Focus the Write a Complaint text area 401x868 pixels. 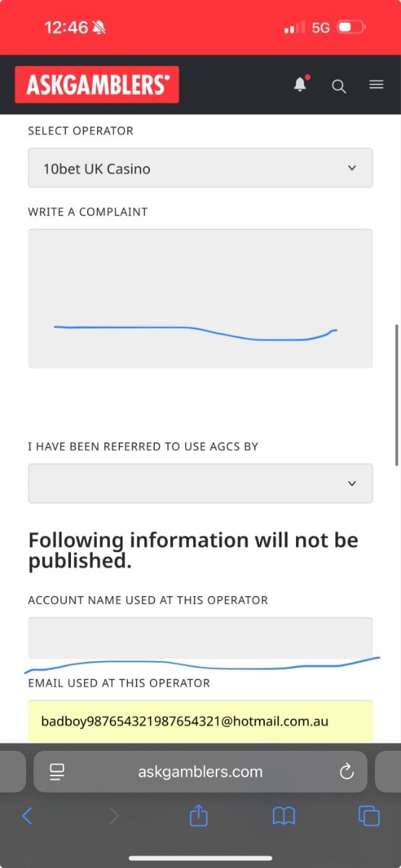click(200, 298)
